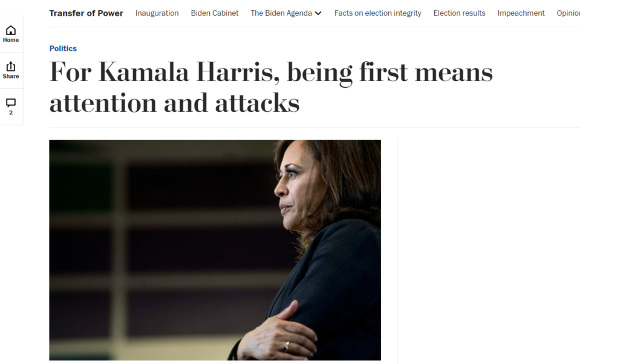629x364 pixels.
Task: Click the ring on hand in photo
Action: [287, 346]
